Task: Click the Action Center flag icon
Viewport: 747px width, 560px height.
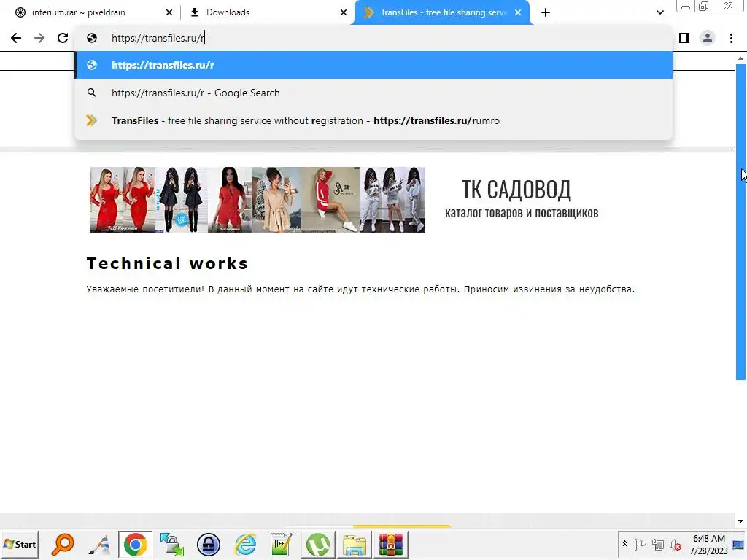Action: pos(640,544)
